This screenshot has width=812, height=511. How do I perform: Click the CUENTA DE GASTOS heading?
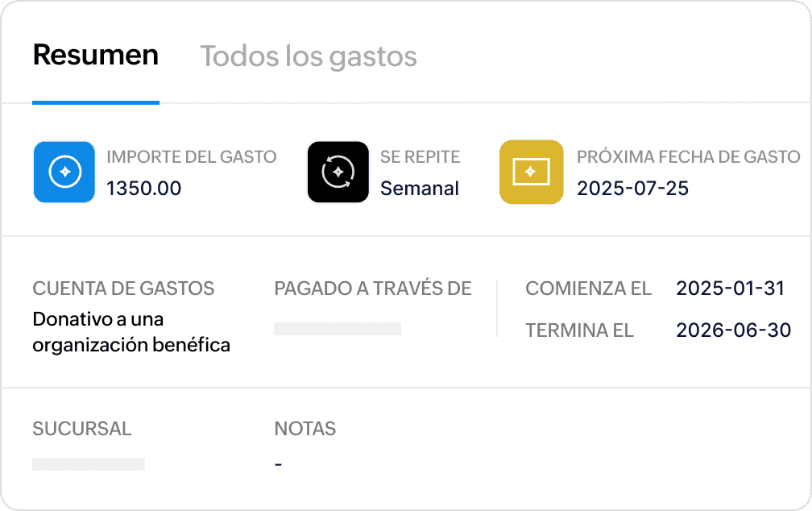click(x=123, y=289)
